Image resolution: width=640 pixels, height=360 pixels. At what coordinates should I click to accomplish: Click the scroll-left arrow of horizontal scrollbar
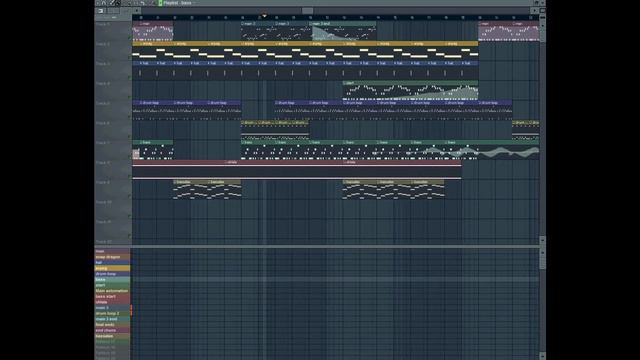pos(137,11)
